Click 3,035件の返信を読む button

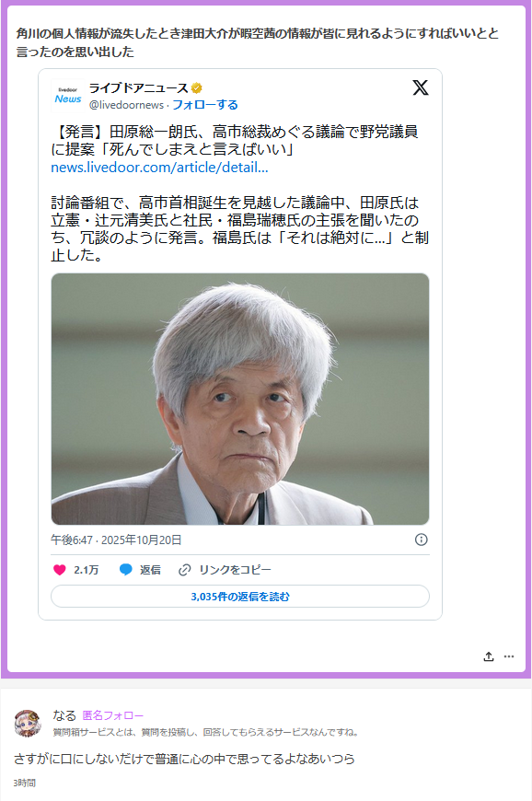click(x=240, y=597)
